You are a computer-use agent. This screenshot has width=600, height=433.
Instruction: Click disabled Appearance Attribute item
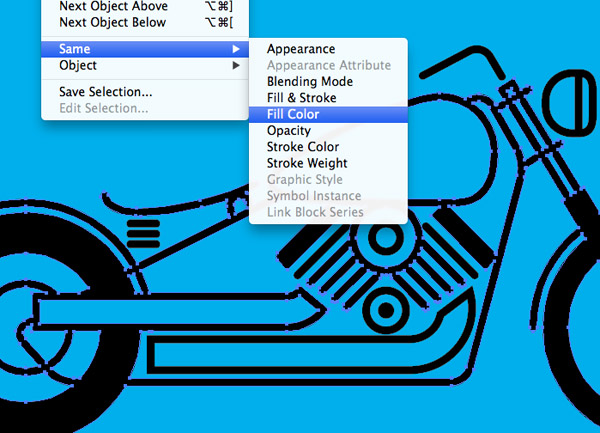tap(328, 65)
